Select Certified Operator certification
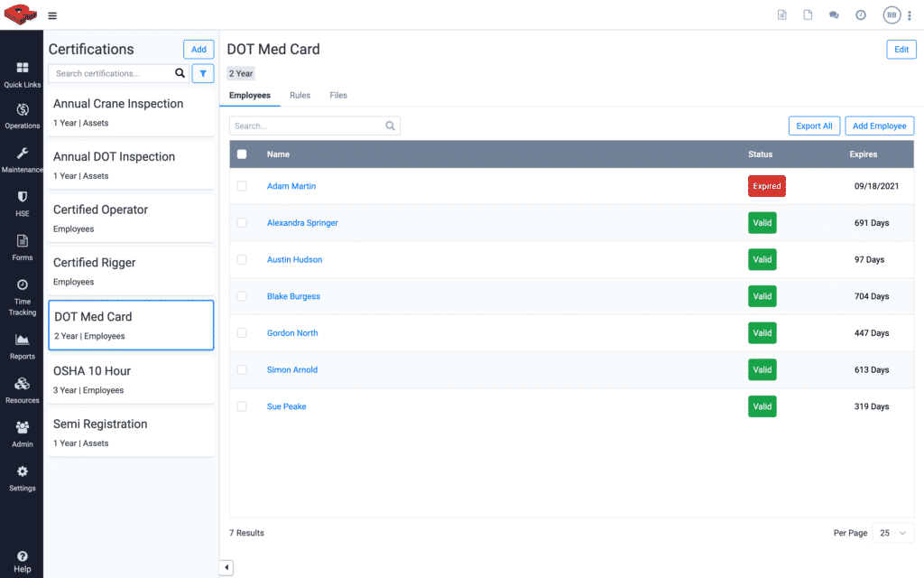 (131, 219)
